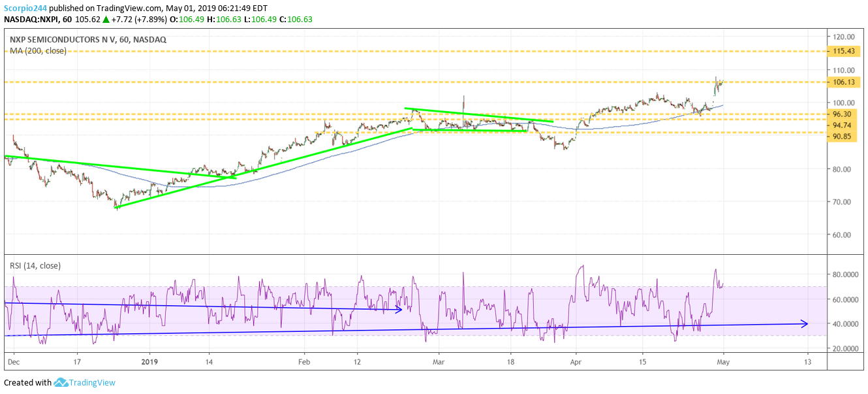Click the 106.13 yellow price level label
Image resolution: width=868 pixels, height=394 pixels.
tap(845, 82)
